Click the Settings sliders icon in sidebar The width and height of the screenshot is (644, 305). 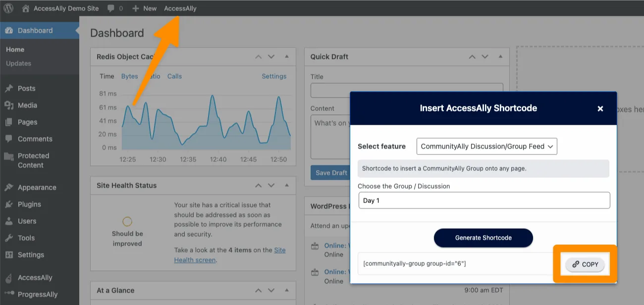9,255
